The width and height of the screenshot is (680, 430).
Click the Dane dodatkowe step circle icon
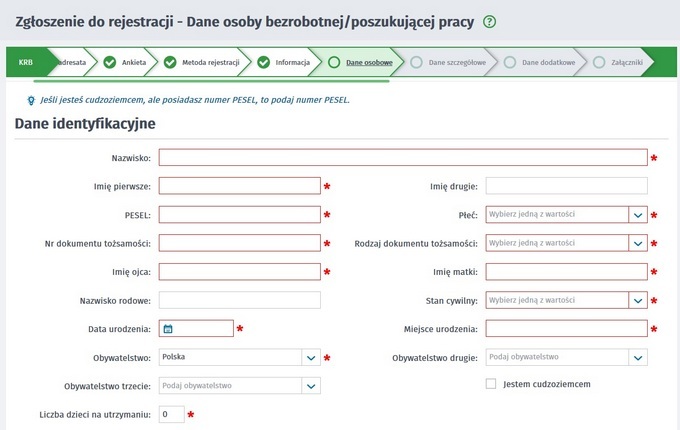point(510,62)
